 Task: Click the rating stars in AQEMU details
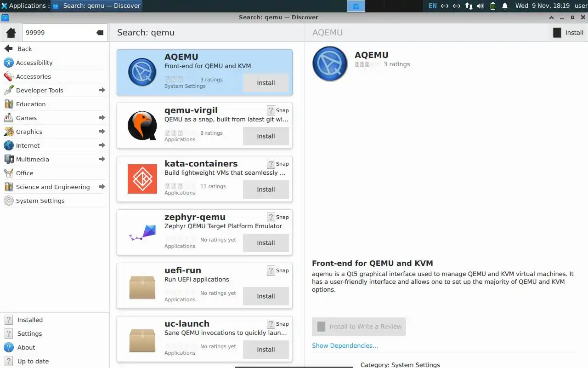(367, 64)
